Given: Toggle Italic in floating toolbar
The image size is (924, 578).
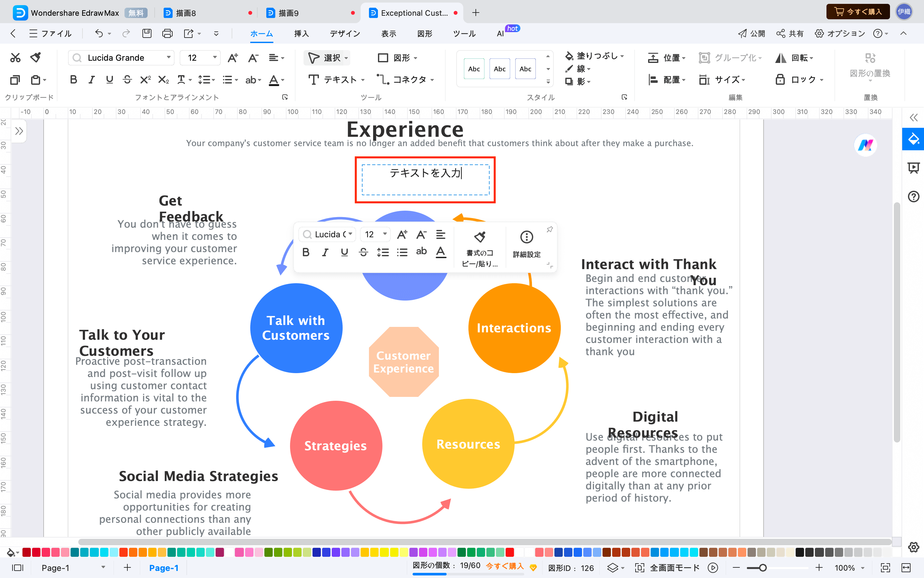Looking at the screenshot, I should click(325, 252).
